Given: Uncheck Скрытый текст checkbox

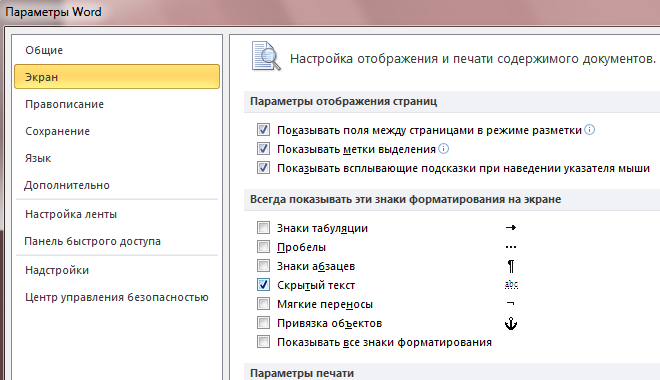Looking at the screenshot, I should click(x=263, y=285).
